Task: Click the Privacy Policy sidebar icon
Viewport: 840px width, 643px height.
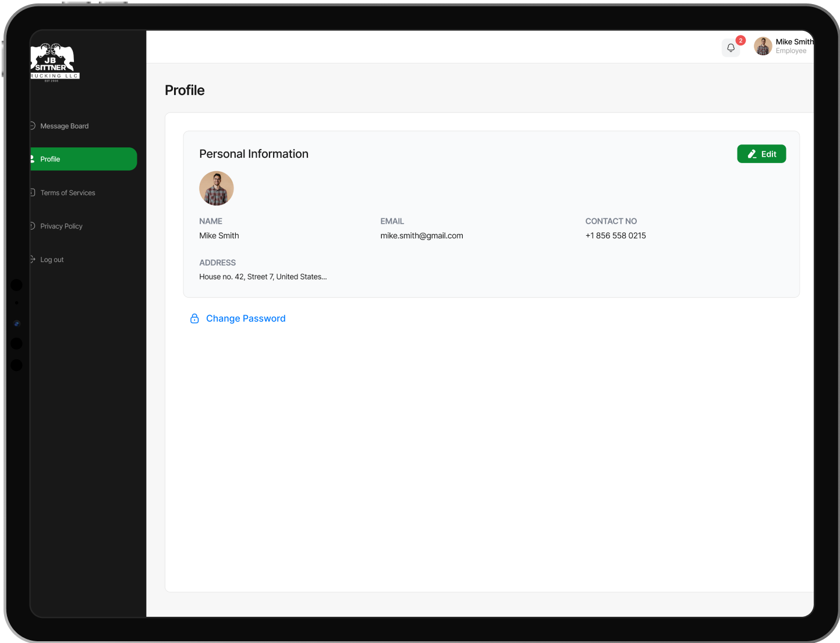Action: (33, 226)
